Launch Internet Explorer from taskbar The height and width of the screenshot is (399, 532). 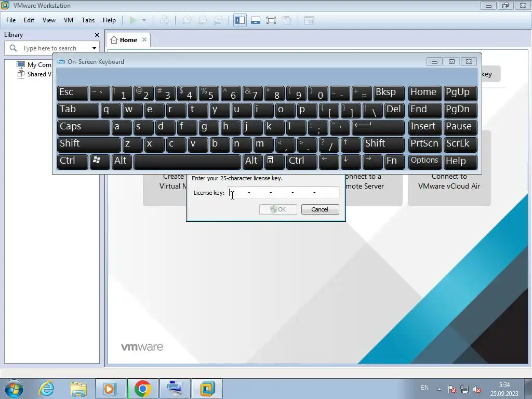[46, 389]
